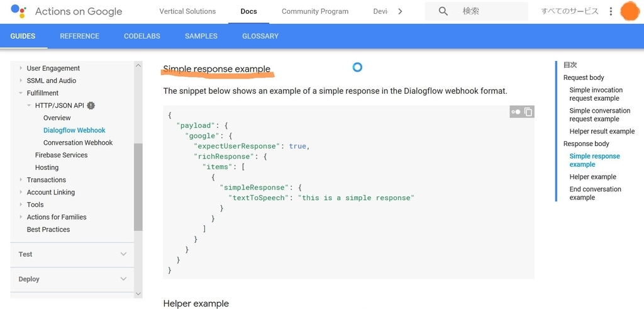Screen dimensions: 644x309
Task: Open the Dialogflow Webhook sidebar page
Action: [74, 130]
